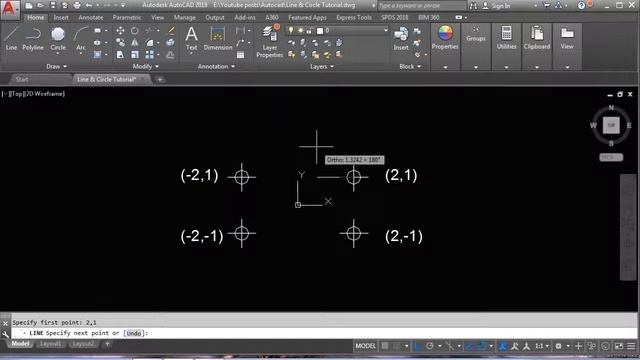Open the Utilities panel button
Screen dimensions: 640x360
[x=507, y=38]
